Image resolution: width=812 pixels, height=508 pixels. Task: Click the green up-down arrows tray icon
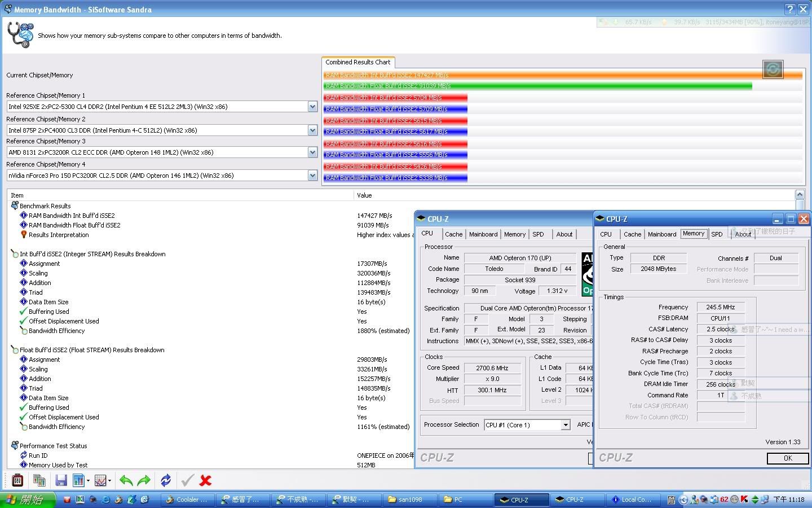point(754,500)
